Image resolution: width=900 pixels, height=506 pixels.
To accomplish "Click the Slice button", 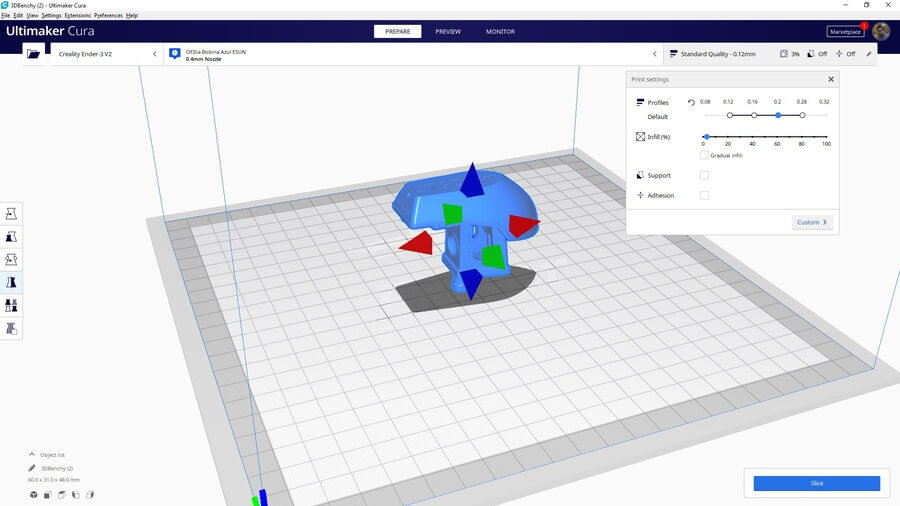I will (817, 483).
